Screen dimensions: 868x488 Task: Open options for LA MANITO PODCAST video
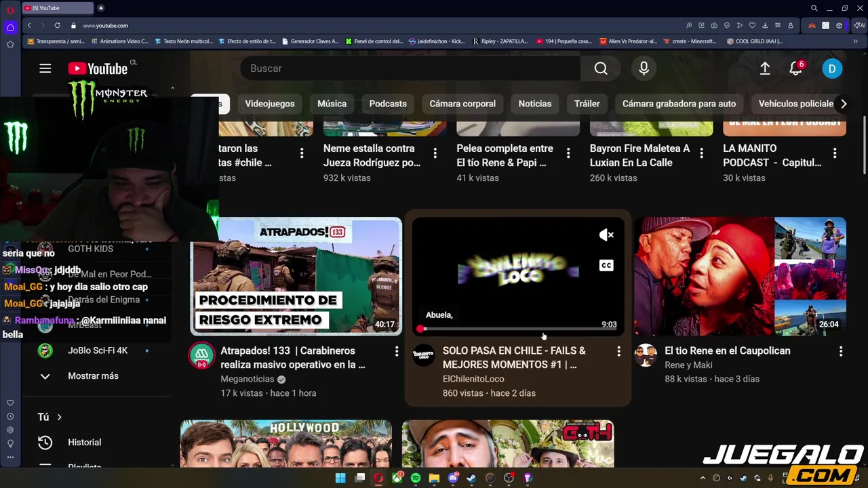coord(835,153)
